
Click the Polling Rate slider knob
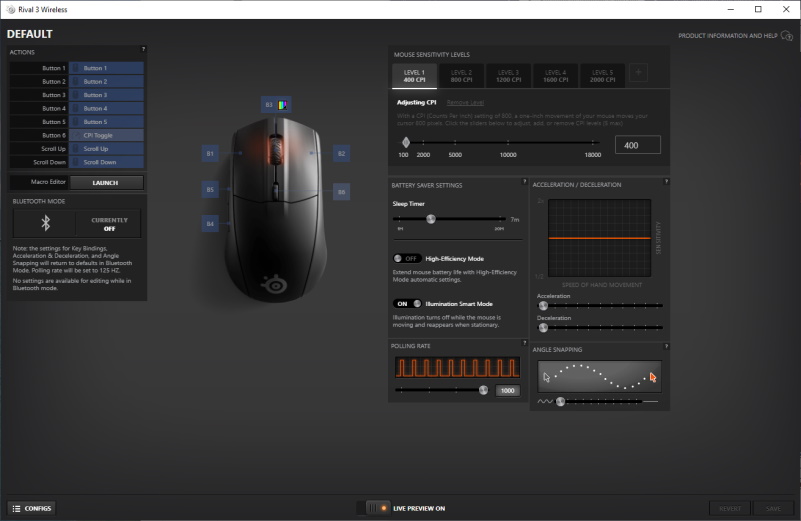pos(483,390)
